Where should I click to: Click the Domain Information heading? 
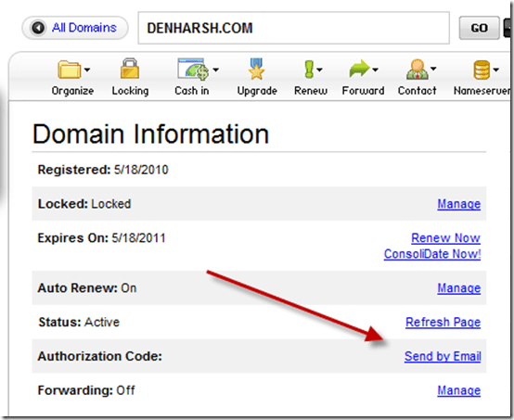pyautogui.click(x=151, y=134)
